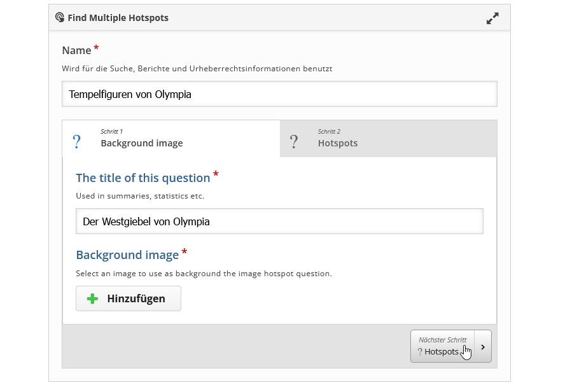Click the green plus icon on Hinzufügen
This screenshot has width=584, height=392.
point(92,298)
